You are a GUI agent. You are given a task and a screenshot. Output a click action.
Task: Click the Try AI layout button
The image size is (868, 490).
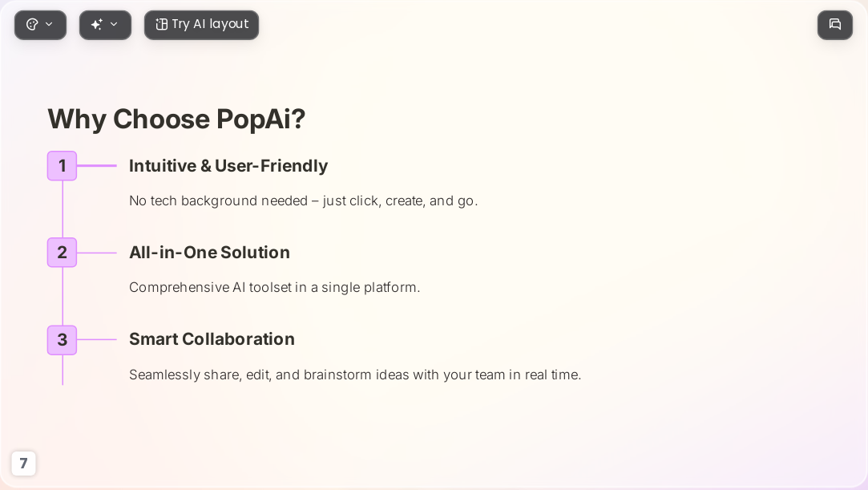(x=201, y=25)
